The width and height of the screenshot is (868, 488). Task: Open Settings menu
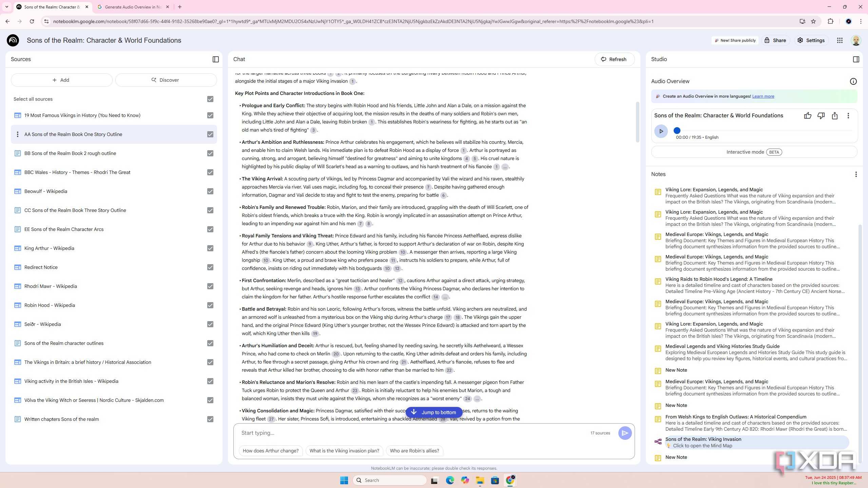pos(811,40)
